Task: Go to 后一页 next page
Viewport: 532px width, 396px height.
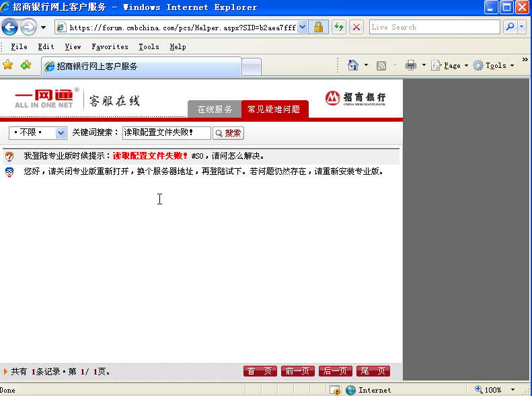Action: (x=336, y=371)
